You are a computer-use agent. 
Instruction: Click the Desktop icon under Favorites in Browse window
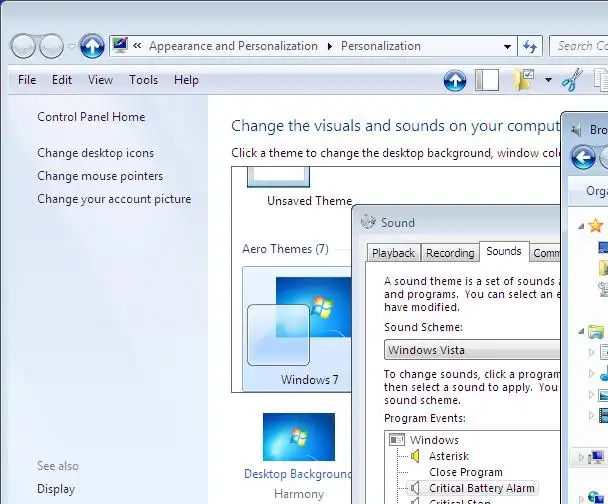(x=603, y=247)
